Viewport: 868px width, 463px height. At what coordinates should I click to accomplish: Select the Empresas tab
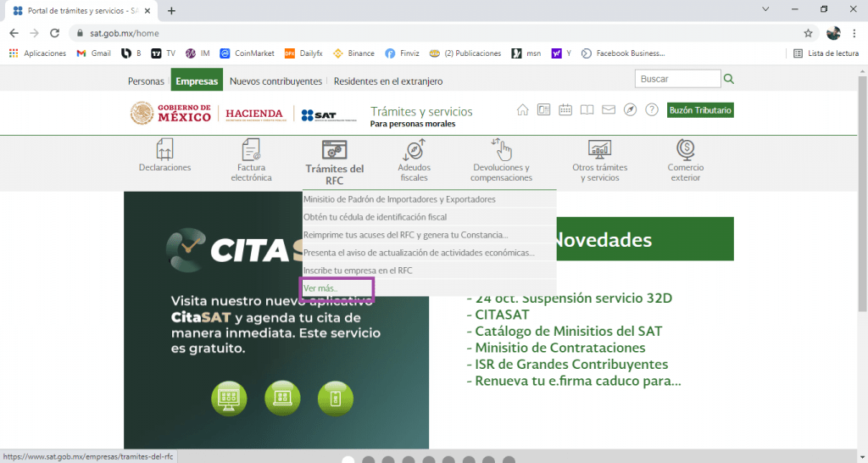[197, 79]
